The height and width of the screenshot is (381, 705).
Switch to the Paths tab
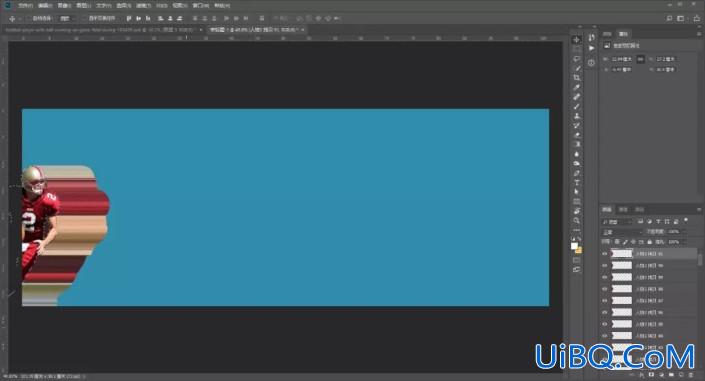[x=639, y=210]
